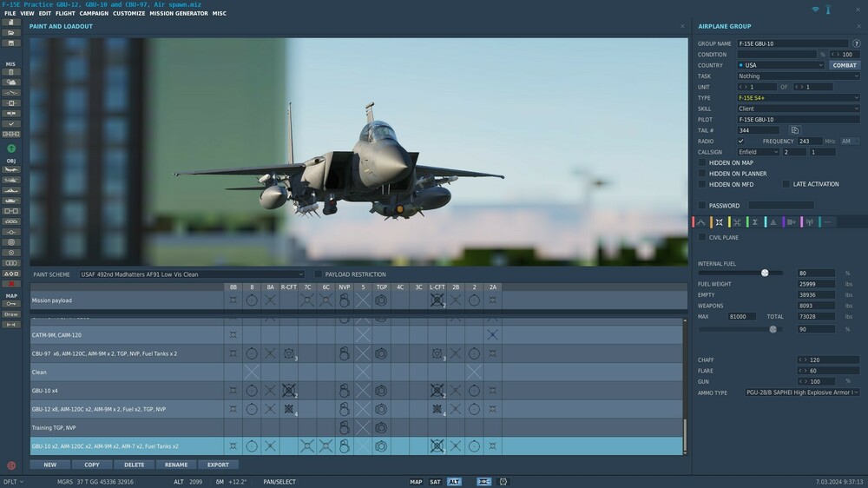Open the Paint Scheme dropdown

pyautogui.click(x=192, y=274)
